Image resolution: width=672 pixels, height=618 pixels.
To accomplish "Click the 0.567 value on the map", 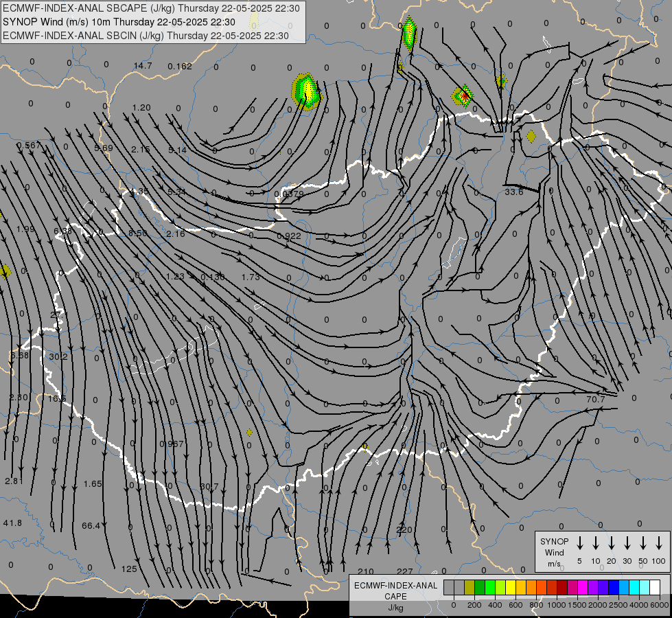I will pos(29,146).
